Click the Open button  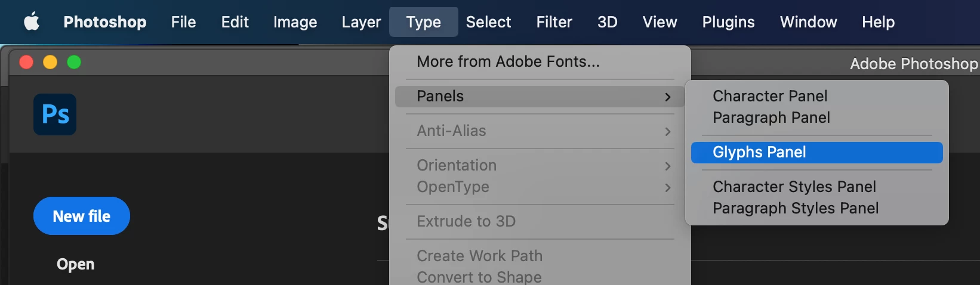[75, 264]
